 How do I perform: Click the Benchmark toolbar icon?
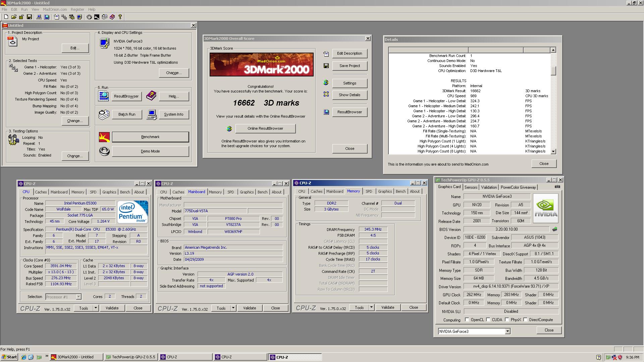(97, 17)
